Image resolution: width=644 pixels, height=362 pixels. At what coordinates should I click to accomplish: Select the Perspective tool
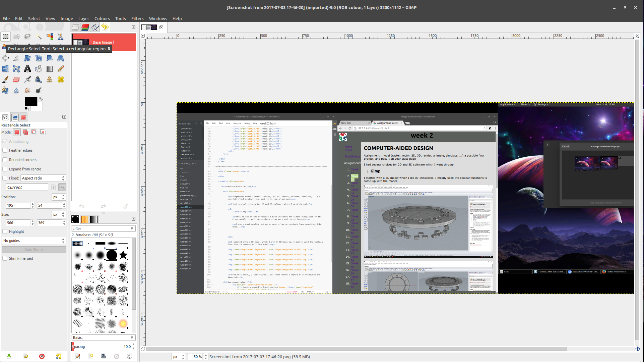[61, 58]
